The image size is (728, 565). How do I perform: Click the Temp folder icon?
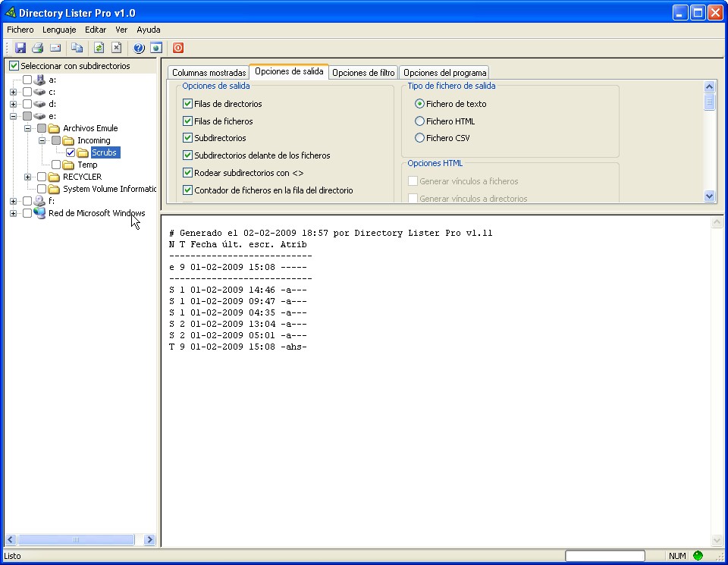(x=68, y=165)
